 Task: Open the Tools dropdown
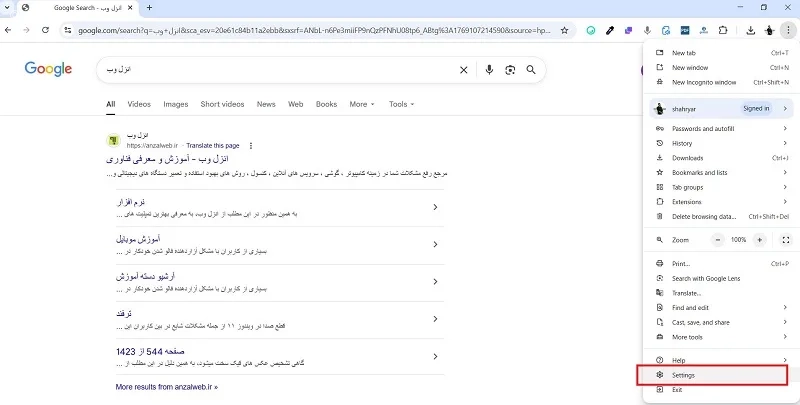pos(402,104)
